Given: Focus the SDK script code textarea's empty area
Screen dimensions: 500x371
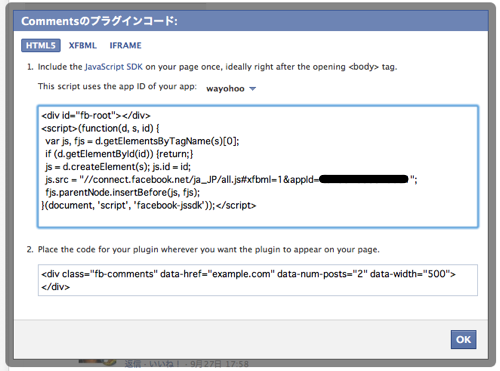Looking at the screenshot, I should [258, 219].
